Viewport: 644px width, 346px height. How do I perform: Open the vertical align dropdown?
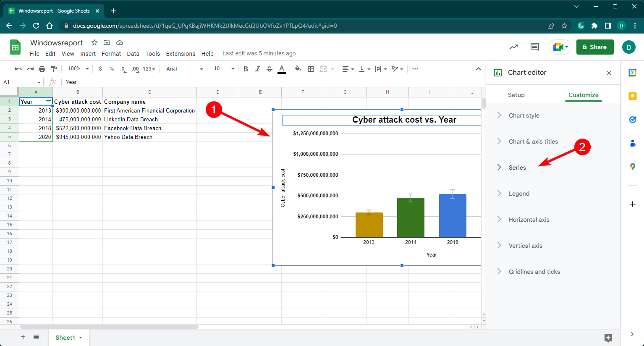click(364, 69)
